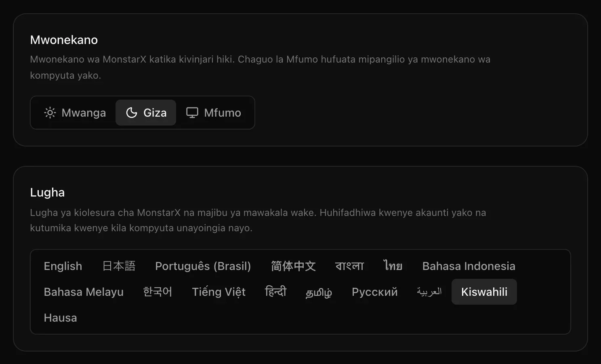Switch language to English
This screenshot has height=364, width=601.
(63, 266)
